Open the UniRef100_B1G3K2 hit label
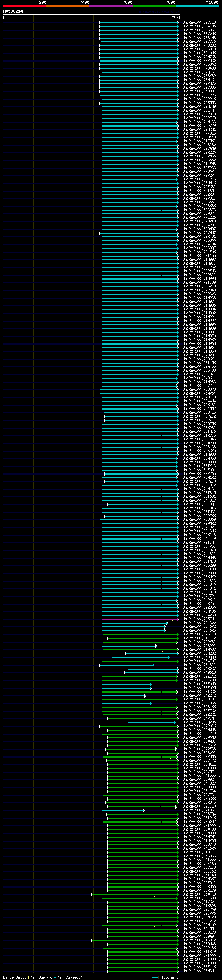The width and height of the screenshot is (222, 980). tap(199, 940)
